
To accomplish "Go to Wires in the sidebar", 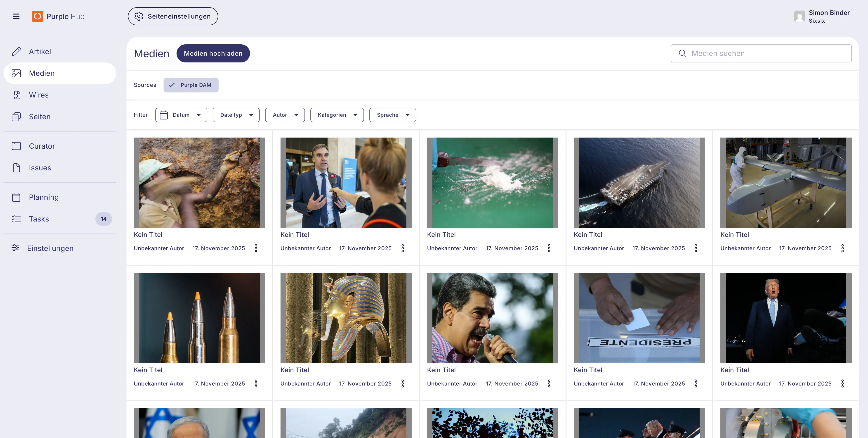I will (x=60, y=95).
